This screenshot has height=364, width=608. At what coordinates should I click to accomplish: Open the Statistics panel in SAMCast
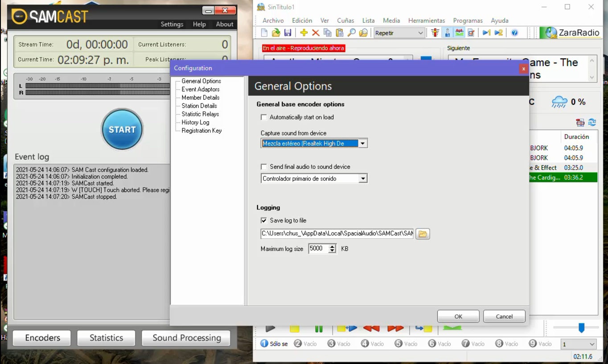[106, 338]
